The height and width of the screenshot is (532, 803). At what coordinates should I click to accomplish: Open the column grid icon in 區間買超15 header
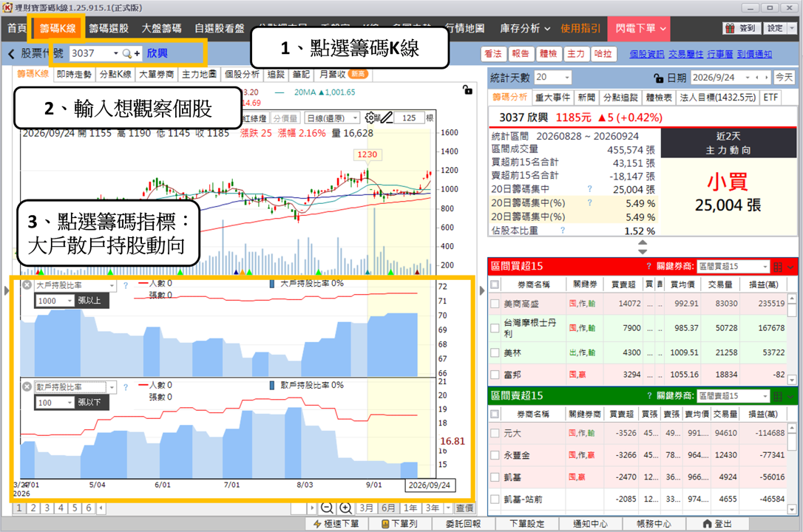778,267
